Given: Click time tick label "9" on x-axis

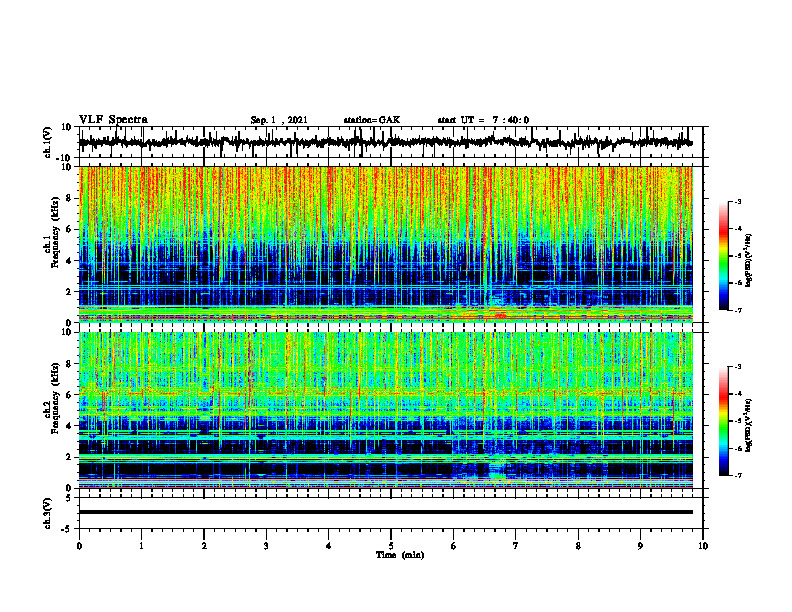Looking at the screenshot, I should [x=640, y=546].
